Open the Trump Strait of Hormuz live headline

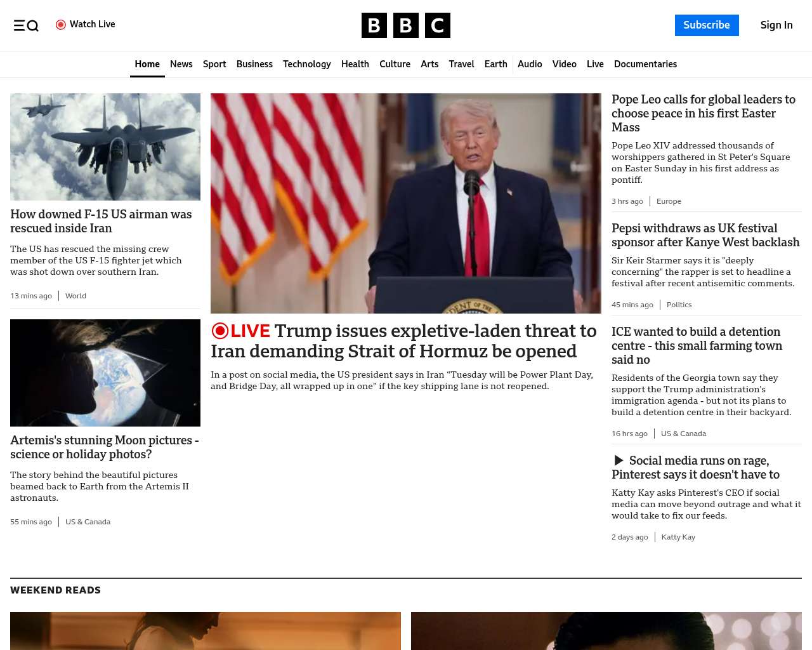point(404,341)
